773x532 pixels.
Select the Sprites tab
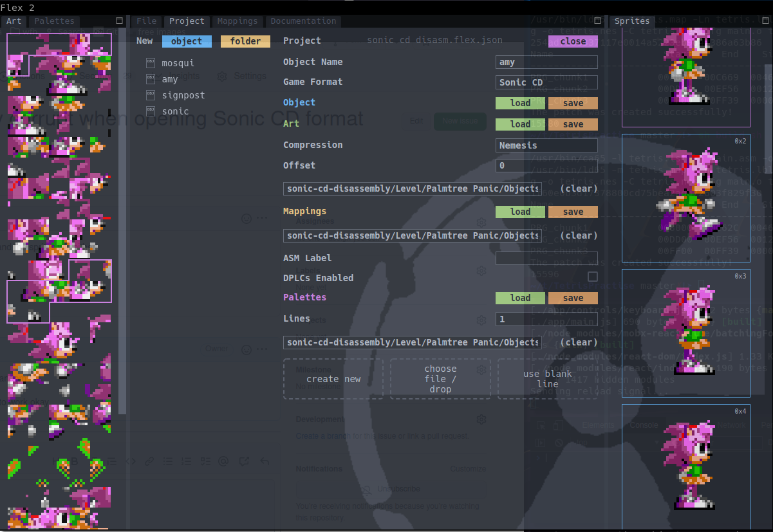[x=632, y=21]
